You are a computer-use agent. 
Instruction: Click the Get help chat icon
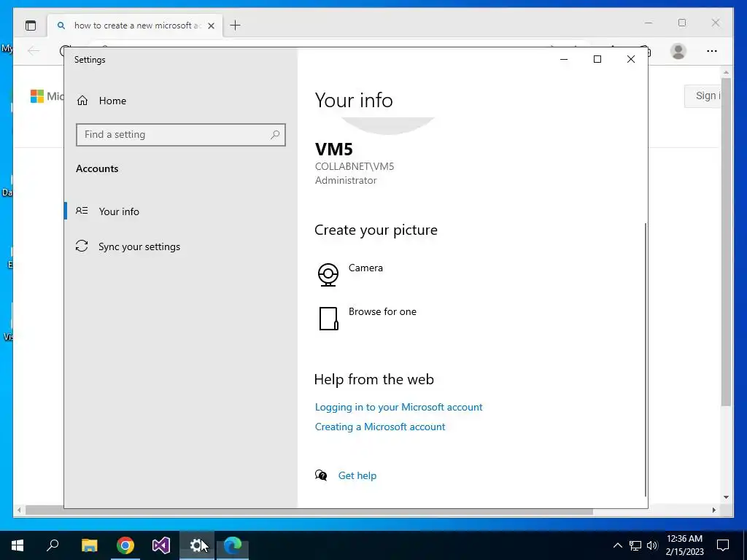321,475
